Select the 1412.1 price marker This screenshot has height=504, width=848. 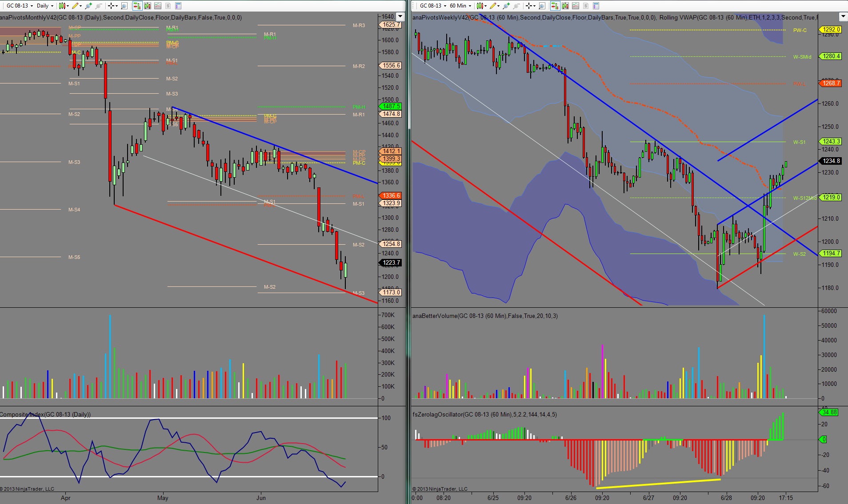390,151
